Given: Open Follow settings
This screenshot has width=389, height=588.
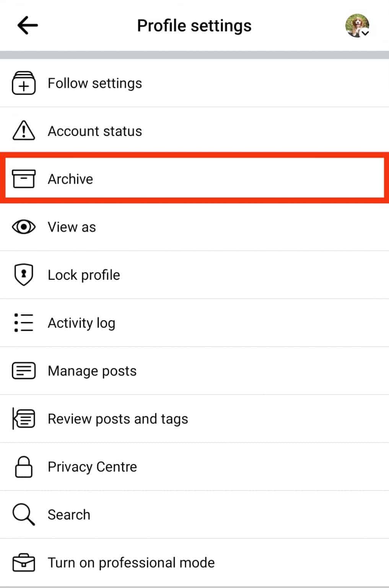Looking at the screenshot, I should point(94,83).
